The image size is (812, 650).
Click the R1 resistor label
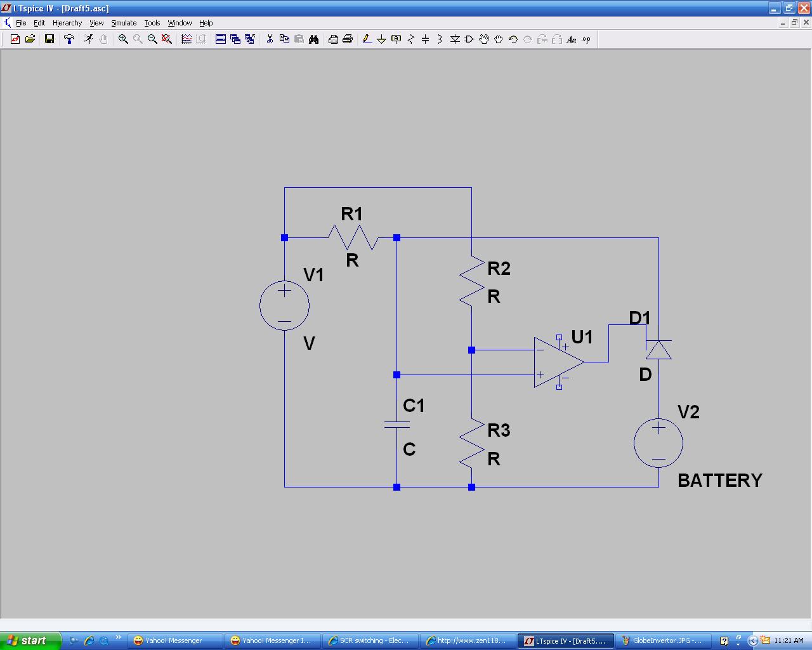352,214
